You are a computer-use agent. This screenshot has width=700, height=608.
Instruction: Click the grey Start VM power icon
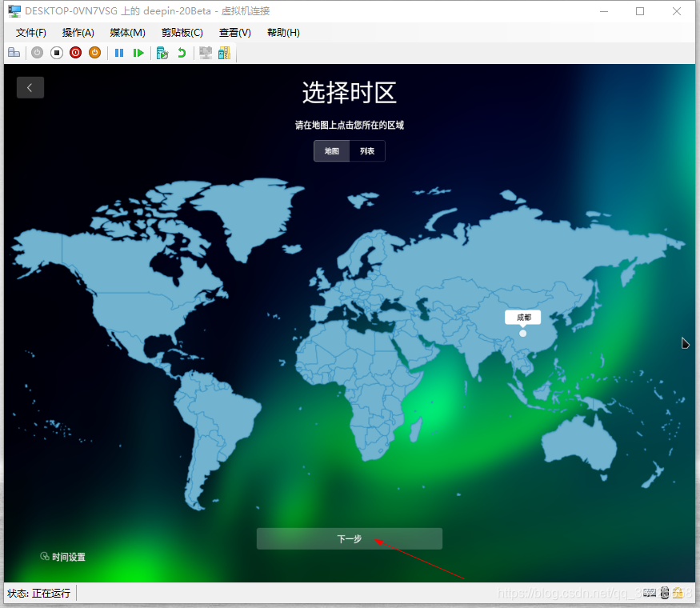point(37,53)
